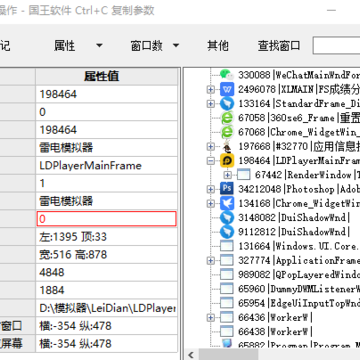The height and width of the screenshot is (360, 360).
Task: Expand the 67442 RenderWindow tree node
Action: click(228, 175)
